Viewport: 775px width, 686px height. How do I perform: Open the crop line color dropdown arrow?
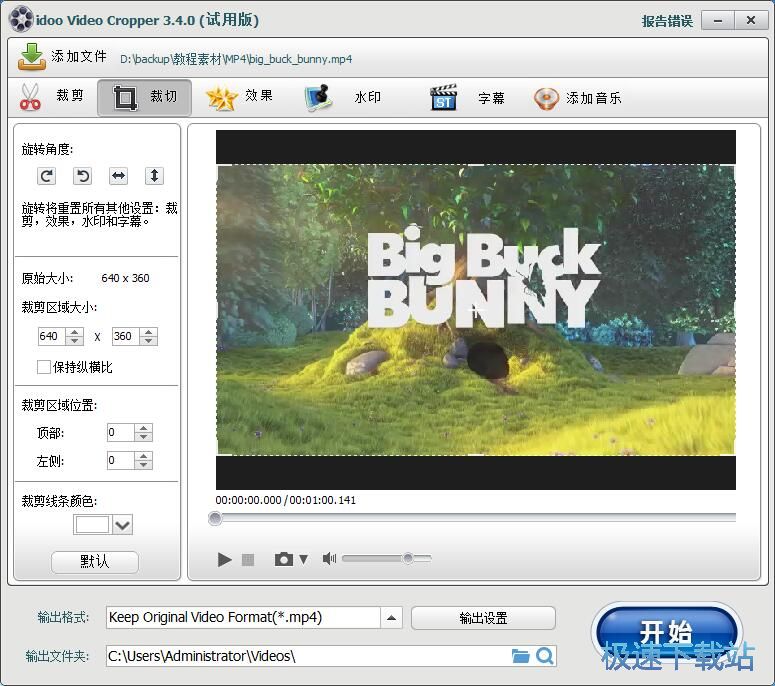click(x=122, y=525)
